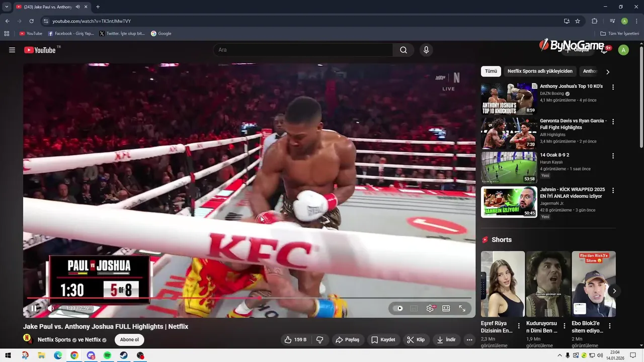Open the YouTube hamburger guide menu
Screen dimensions: 644x362
point(12,50)
